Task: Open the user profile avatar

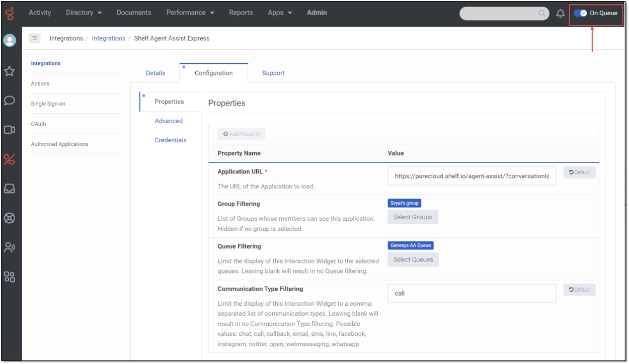Action: (10, 41)
